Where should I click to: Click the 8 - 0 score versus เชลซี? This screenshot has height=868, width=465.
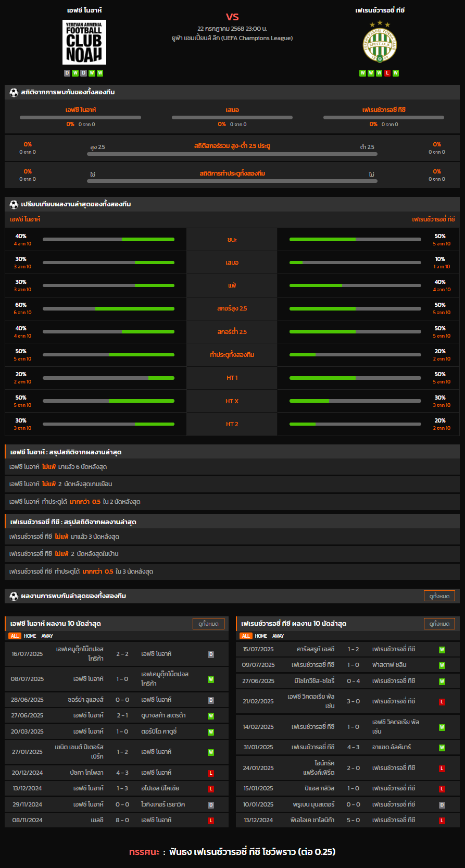coord(122,820)
